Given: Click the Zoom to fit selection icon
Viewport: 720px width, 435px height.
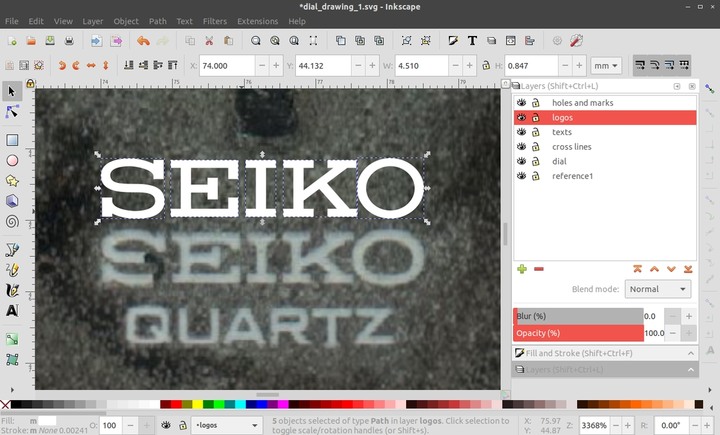Looking at the screenshot, I should click(256, 41).
